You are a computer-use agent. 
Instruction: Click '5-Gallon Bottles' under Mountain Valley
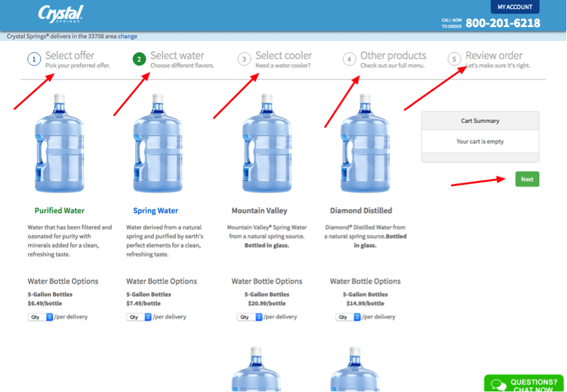point(267,294)
